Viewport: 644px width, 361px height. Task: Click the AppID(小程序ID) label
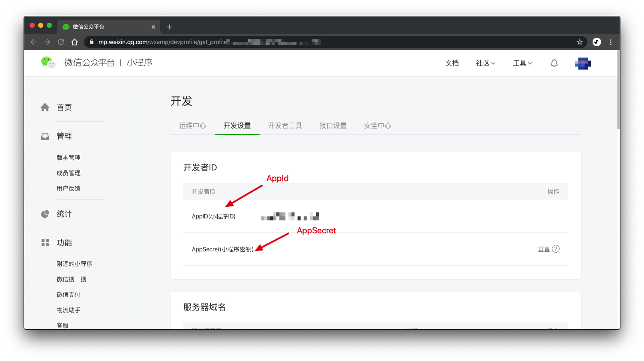click(x=214, y=216)
